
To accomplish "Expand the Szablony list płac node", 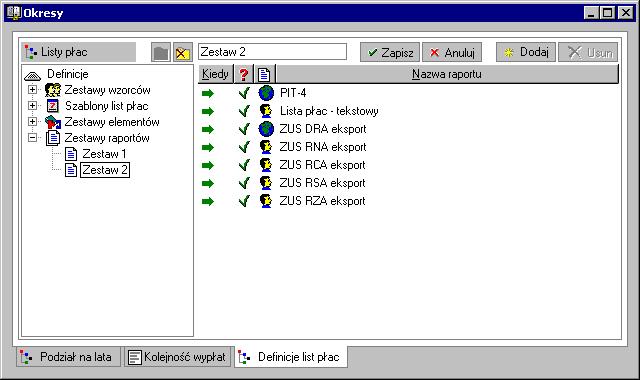I will pyautogui.click(x=32, y=106).
